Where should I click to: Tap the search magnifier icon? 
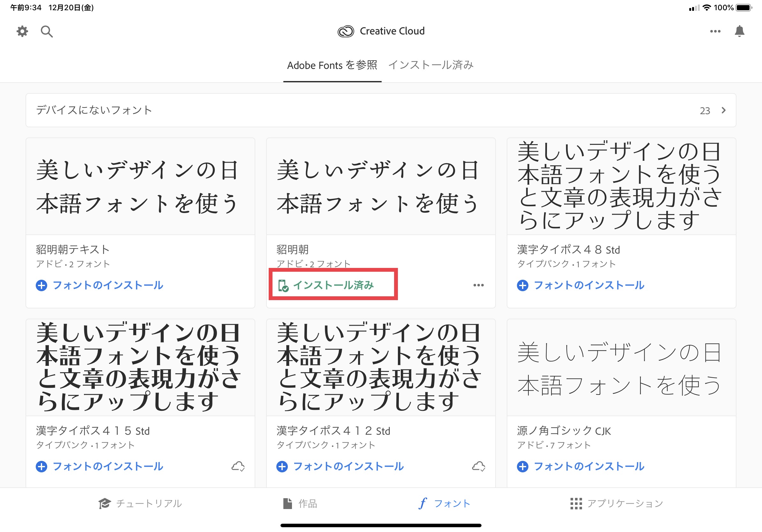(x=47, y=32)
